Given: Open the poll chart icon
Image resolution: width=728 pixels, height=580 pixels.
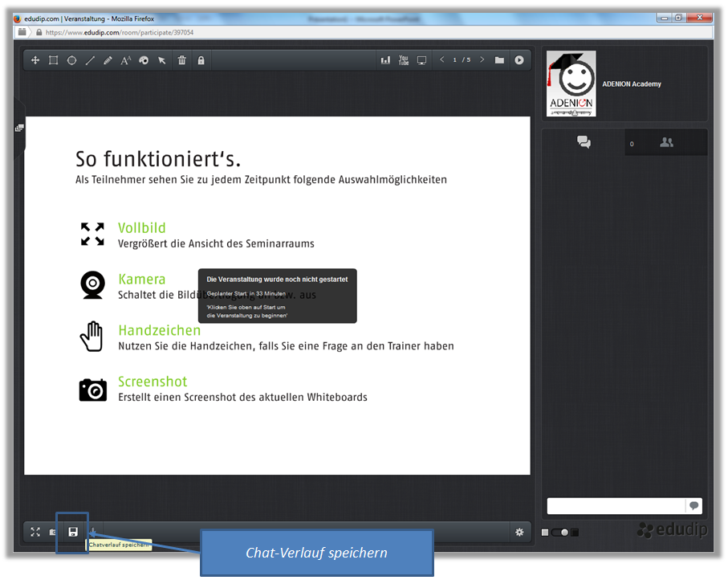Looking at the screenshot, I should [385, 60].
